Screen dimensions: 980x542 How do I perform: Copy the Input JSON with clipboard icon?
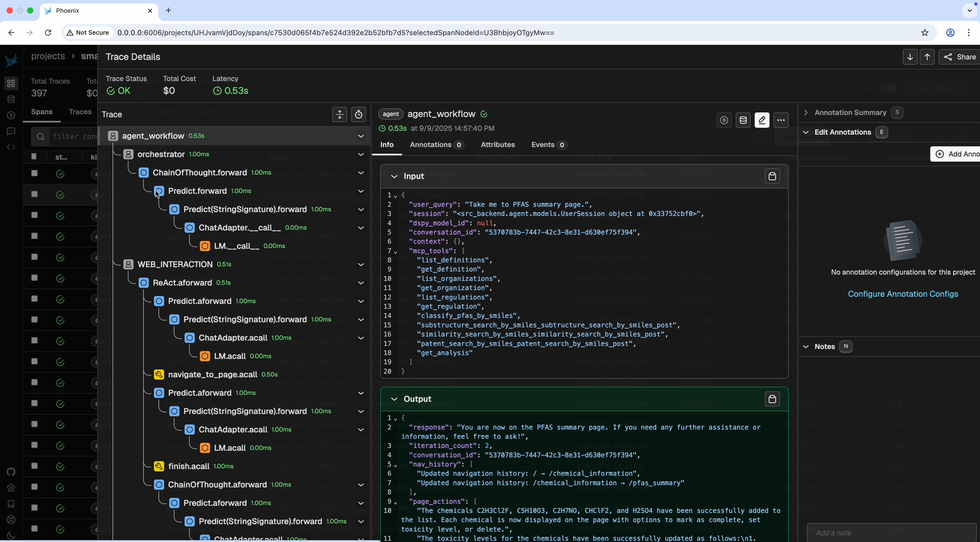click(772, 176)
